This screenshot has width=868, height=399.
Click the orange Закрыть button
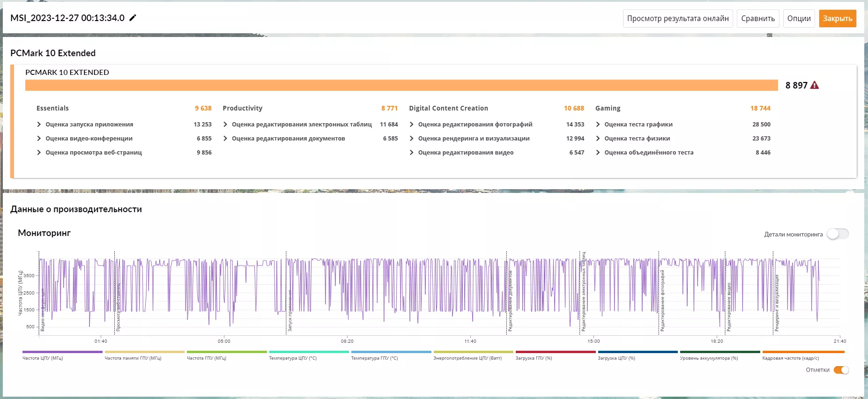(838, 19)
